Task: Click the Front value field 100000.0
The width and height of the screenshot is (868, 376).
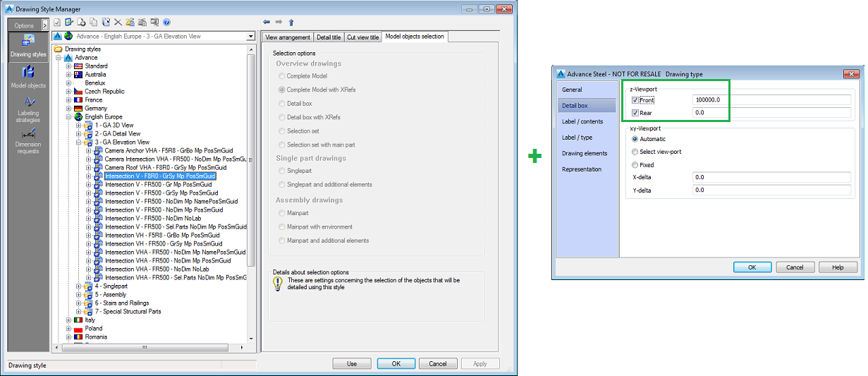Action: tap(771, 100)
